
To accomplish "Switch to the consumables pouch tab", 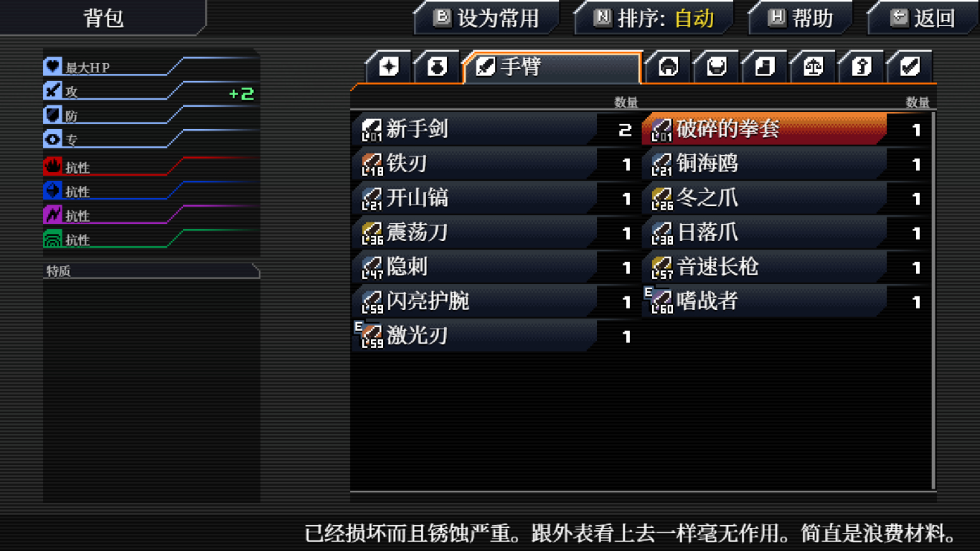I will click(437, 67).
